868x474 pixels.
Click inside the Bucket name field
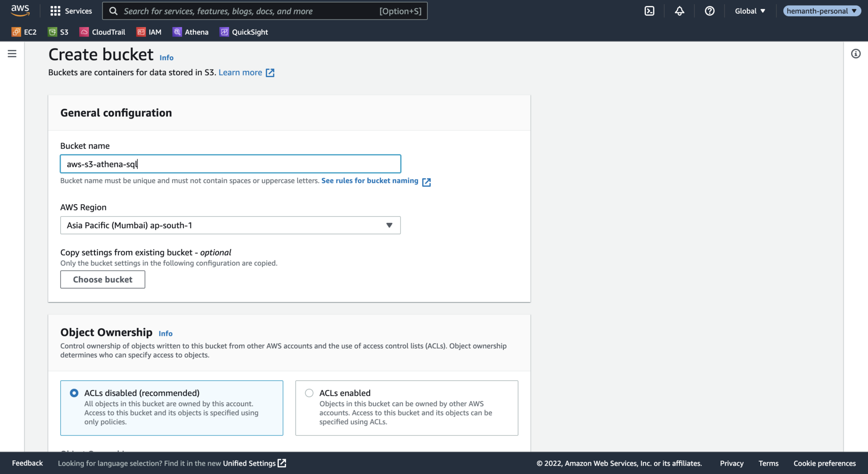230,164
